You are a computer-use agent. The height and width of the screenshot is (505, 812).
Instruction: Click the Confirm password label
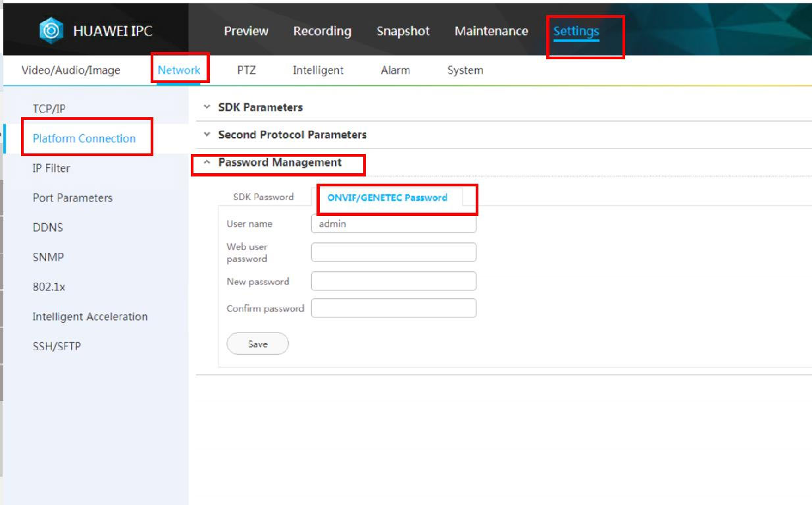[265, 308]
